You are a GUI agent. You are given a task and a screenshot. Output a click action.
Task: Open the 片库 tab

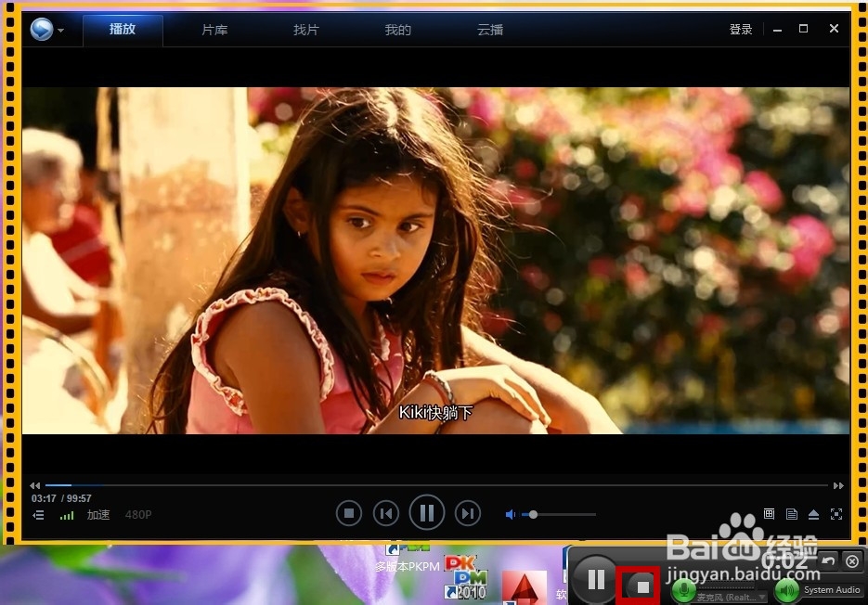[214, 30]
